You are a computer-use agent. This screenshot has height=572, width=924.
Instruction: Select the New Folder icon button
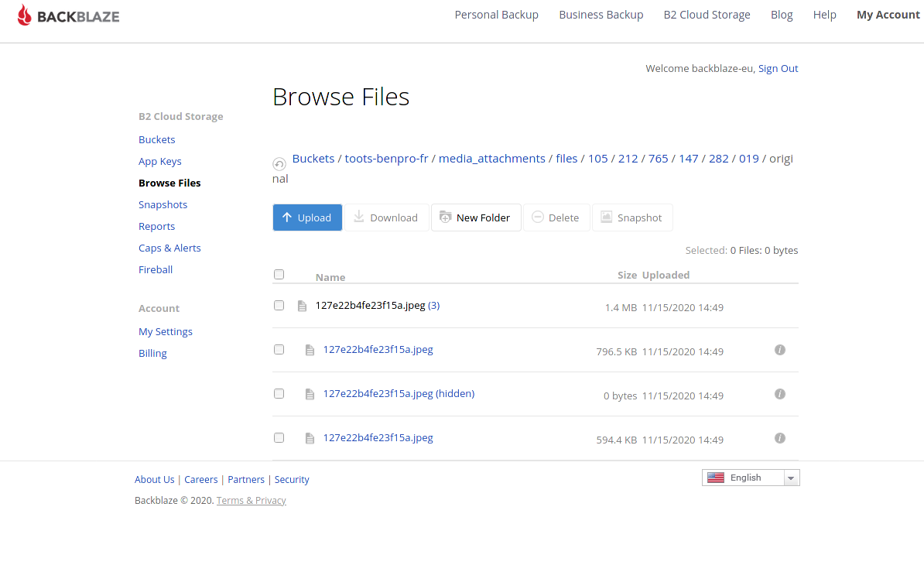[446, 217]
